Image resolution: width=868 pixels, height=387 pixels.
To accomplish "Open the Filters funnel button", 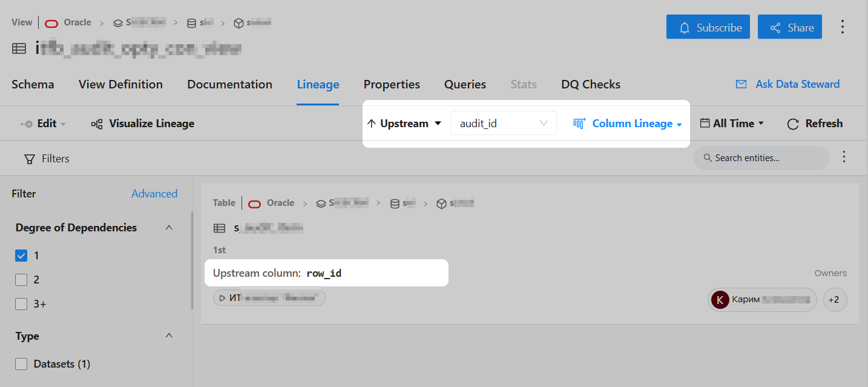I will (x=47, y=159).
